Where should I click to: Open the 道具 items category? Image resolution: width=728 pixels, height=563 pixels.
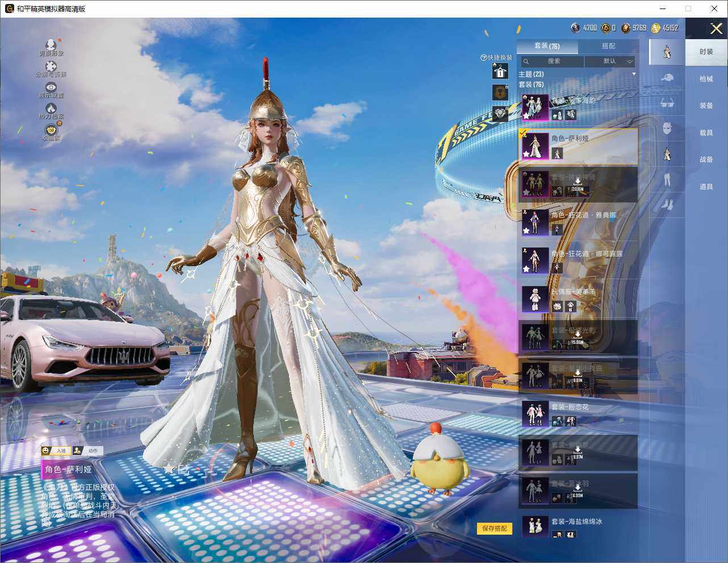pyautogui.click(x=706, y=187)
